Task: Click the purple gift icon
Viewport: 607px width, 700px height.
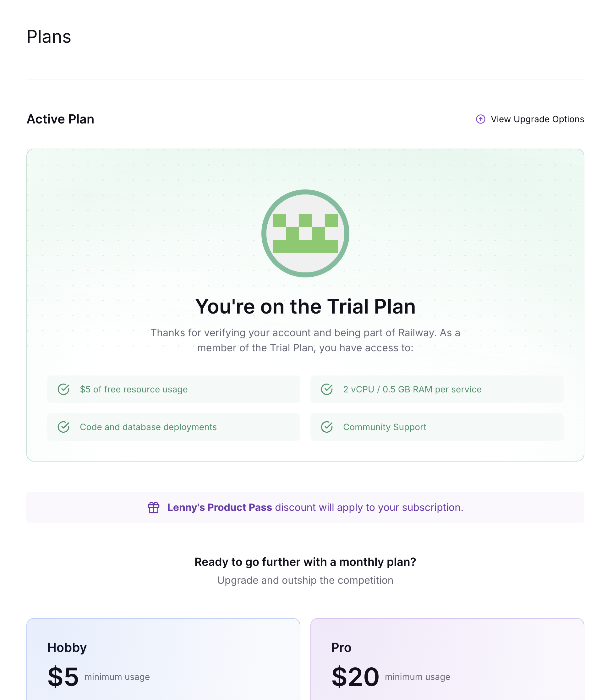Action: (154, 507)
